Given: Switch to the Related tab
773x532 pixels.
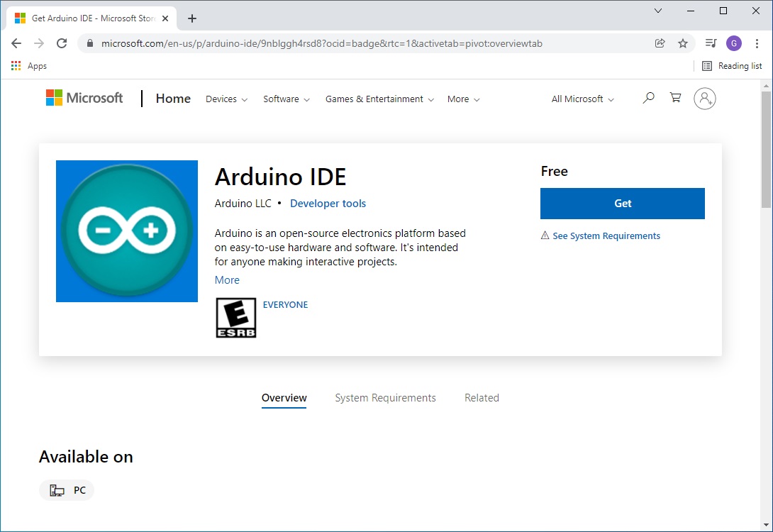Looking at the screenshot, I should [x=482, y=398].
